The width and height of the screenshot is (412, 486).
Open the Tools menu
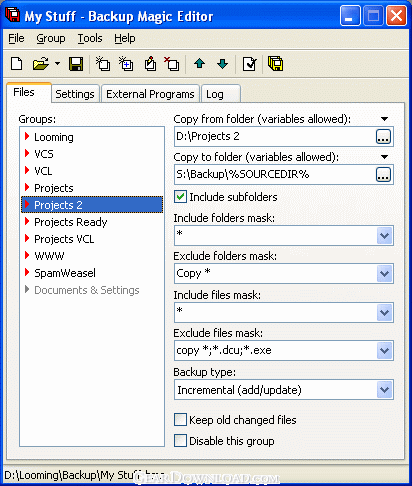[x=90, y=38]
